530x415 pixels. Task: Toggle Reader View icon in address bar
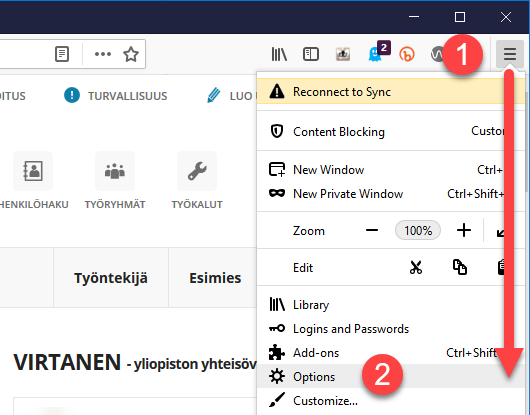[x=62, y=54]
